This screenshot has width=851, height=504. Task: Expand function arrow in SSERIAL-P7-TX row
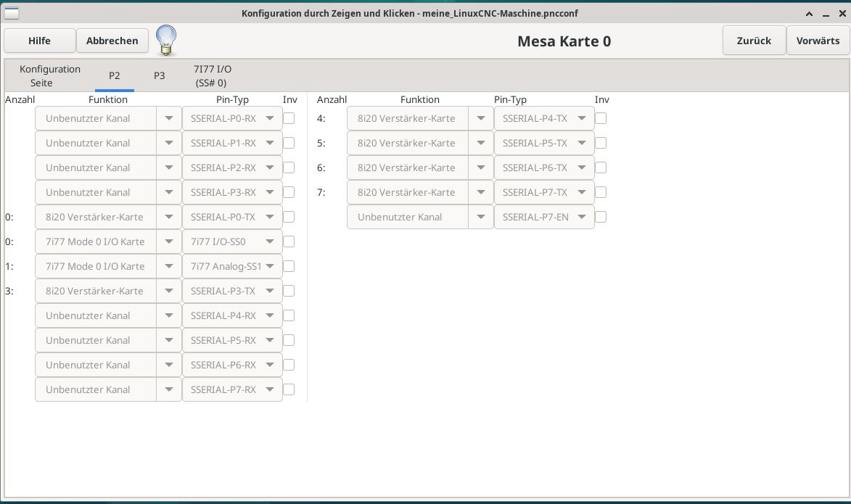tap(481, 192)
